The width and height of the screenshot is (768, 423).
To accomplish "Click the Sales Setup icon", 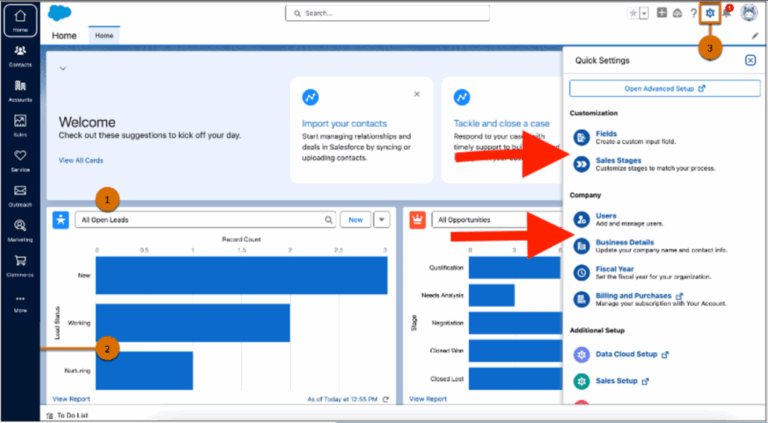I will point(581,381).
